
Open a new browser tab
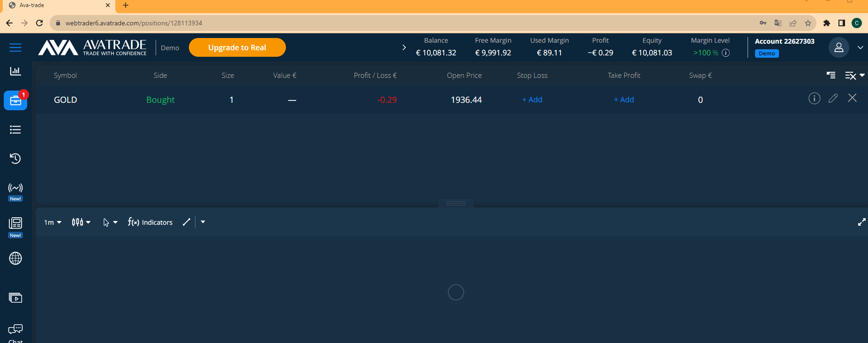[x=125, y=5]
